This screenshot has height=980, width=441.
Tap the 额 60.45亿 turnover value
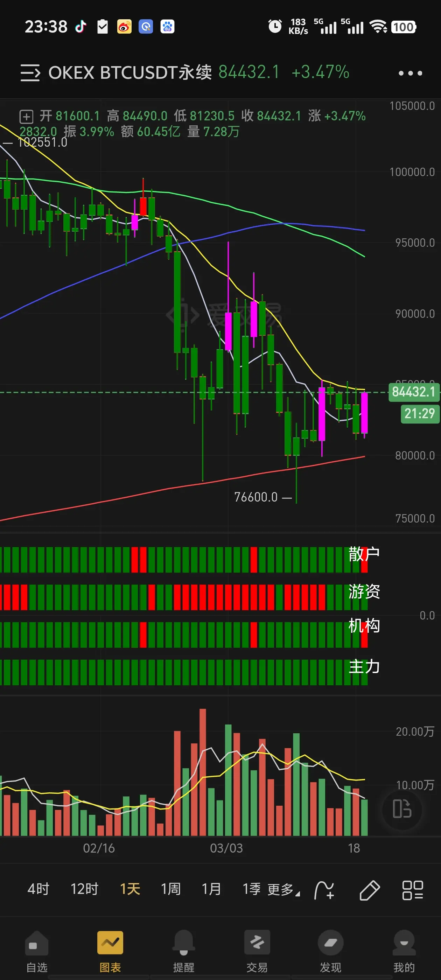coord(150,132)
